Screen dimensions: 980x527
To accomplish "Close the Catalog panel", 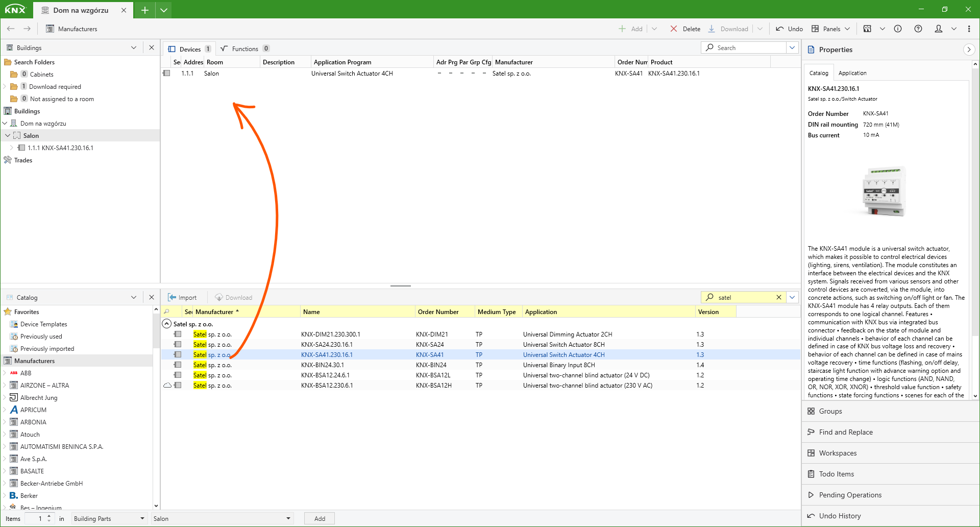I will coord(152,297).
